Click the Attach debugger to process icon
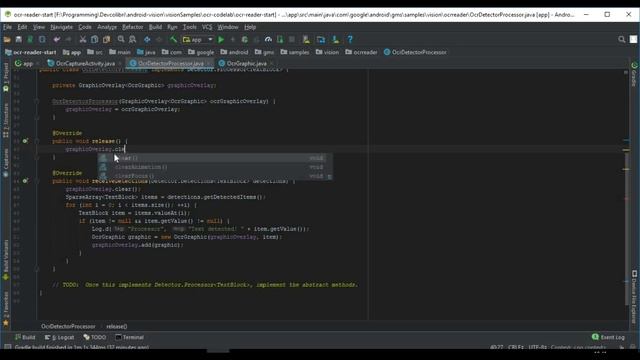 tap(280, 40)
